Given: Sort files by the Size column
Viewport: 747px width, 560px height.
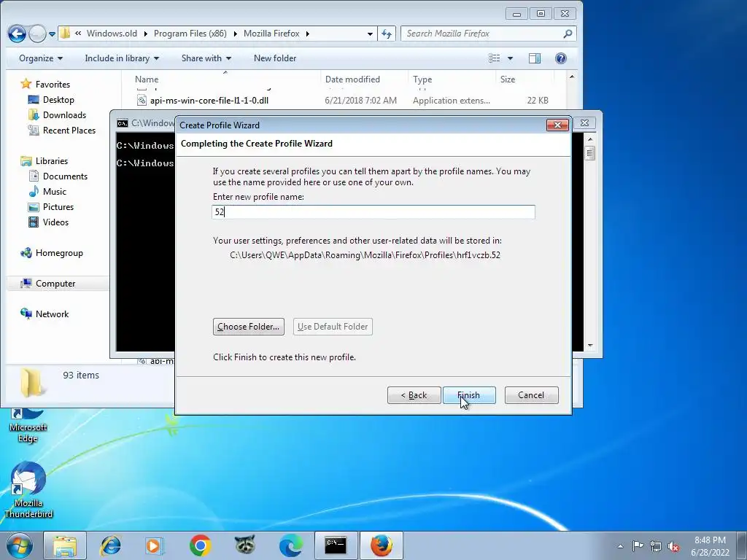Looking at the screenshot, I should [x=524, y=79].
